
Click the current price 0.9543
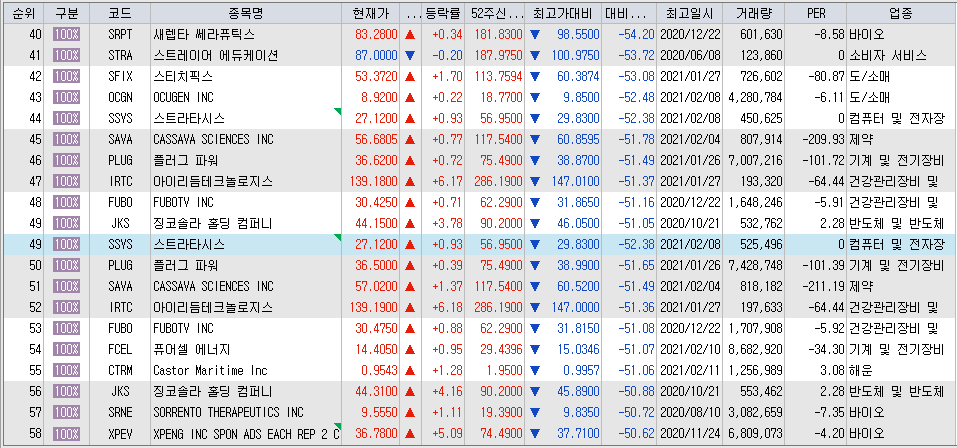click(x=379, y=370)
